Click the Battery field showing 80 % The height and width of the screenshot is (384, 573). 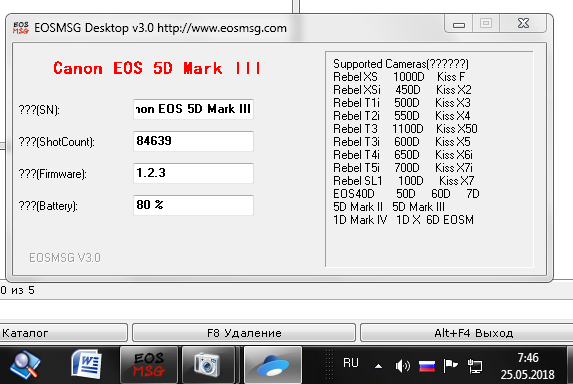click(193, 205)
